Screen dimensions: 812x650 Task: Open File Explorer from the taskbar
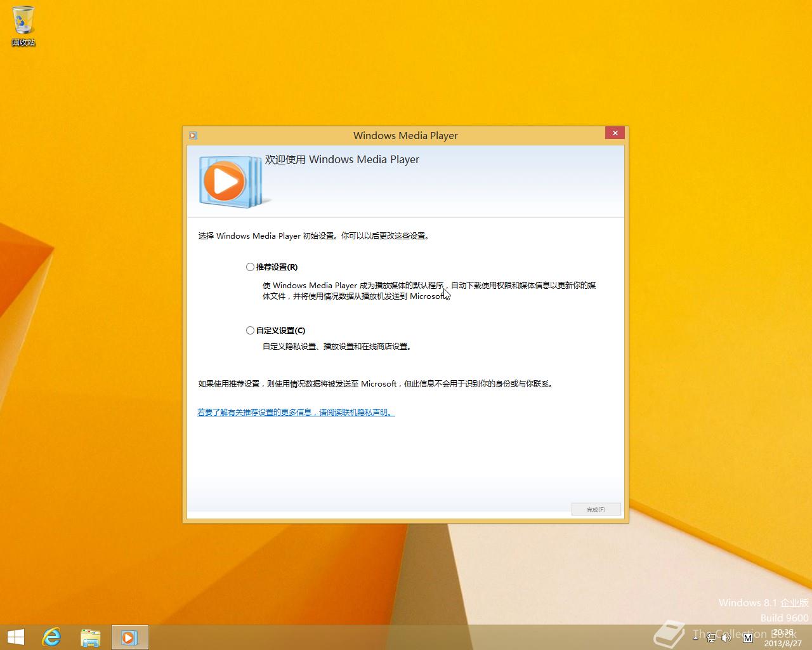(91, 637)
